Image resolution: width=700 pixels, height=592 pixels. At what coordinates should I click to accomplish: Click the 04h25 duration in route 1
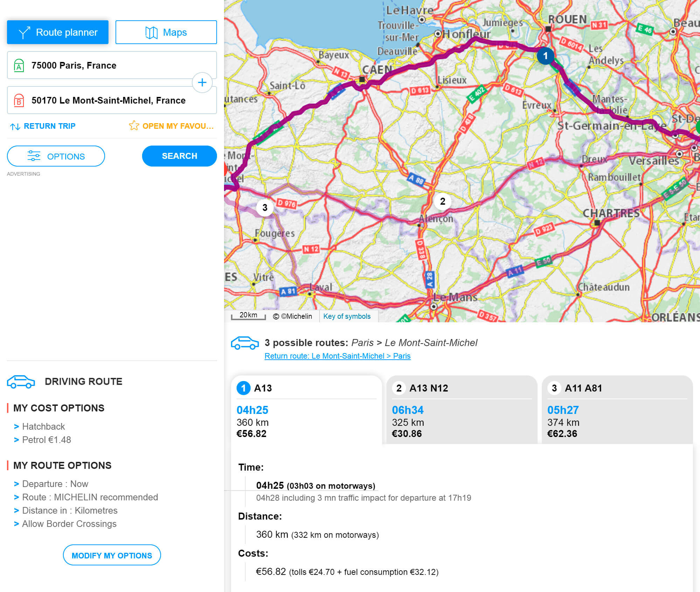[x=252, y=410]
